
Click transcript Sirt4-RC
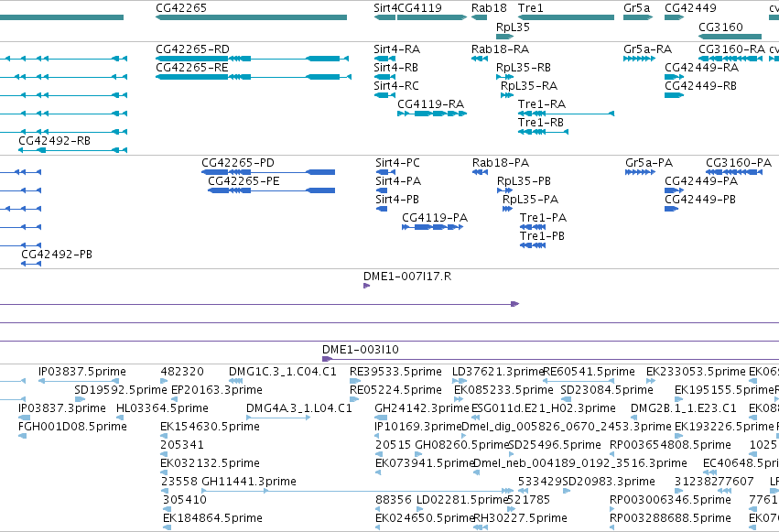[x=384, y=95]
